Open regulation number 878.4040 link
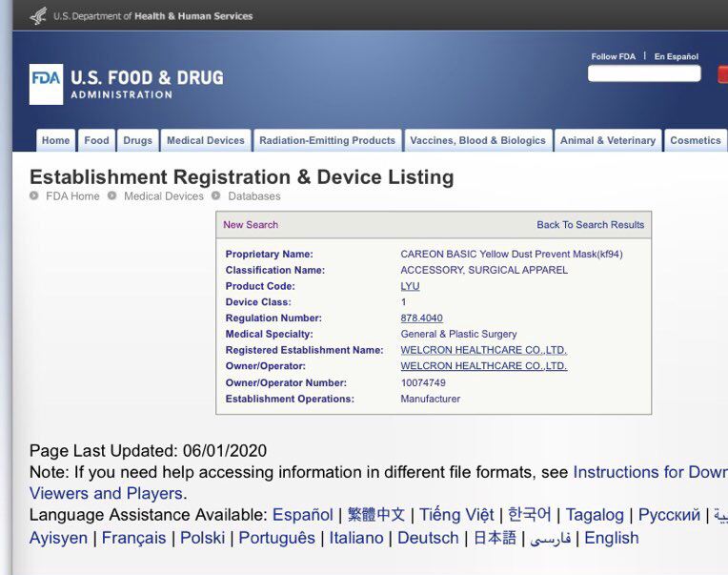 coord(421,318)
